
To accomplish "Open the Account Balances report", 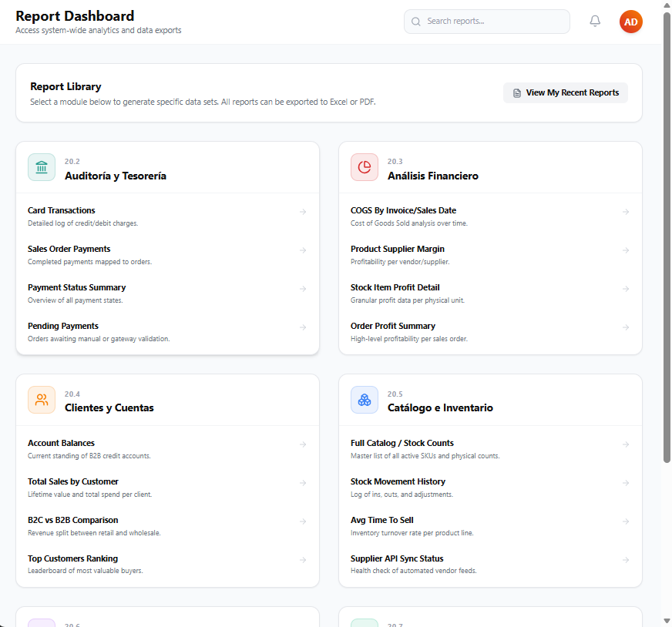I will click(167, 449).
